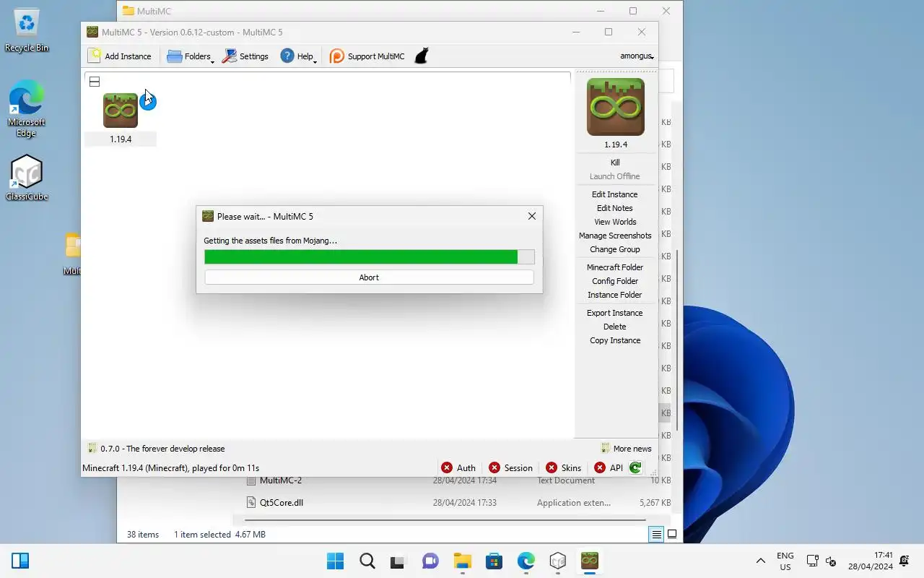Image resolution: width=924 pixels, height=578 pixels.
Task: Collapse the instance group expander
Action: pos(95,82)
